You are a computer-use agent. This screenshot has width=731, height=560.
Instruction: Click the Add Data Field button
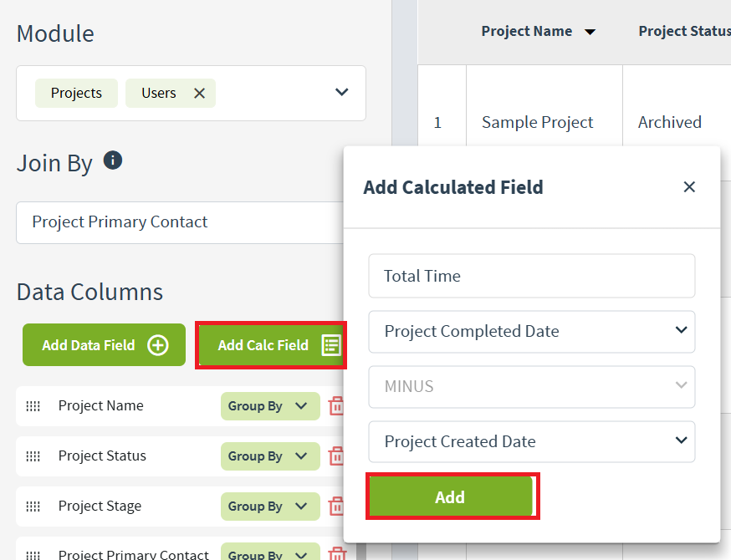(104, 345)
